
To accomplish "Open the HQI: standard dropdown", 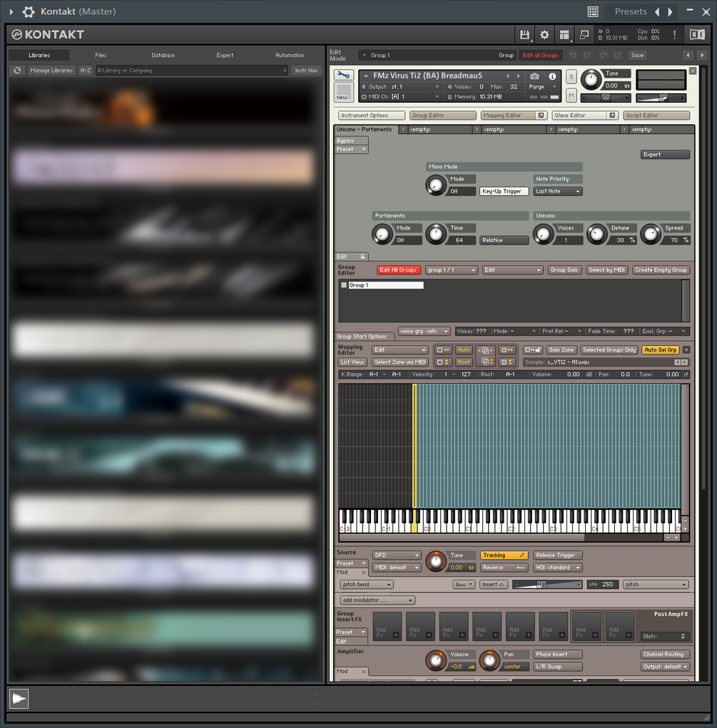I will 558,568.
